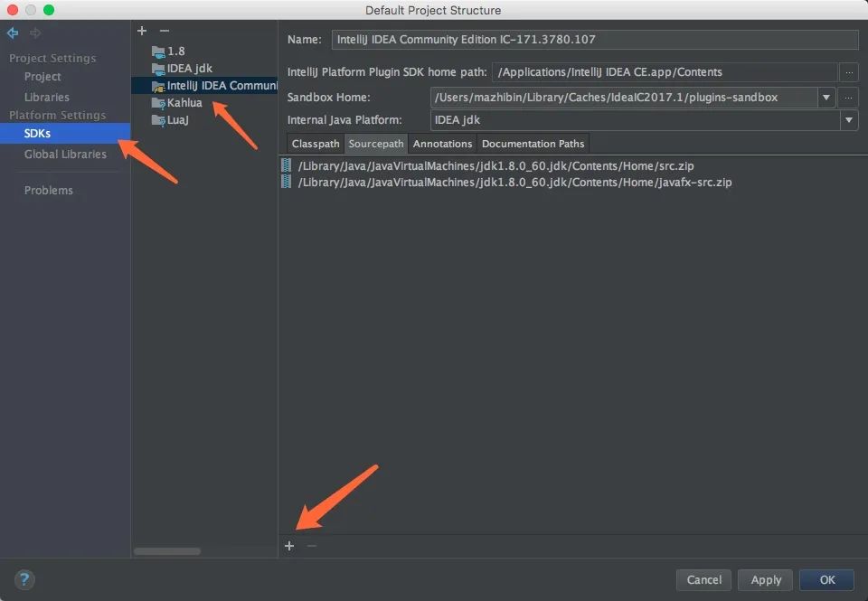
Task: Add a new SDK with the plus icon
Action: click(x=142, y=31)
